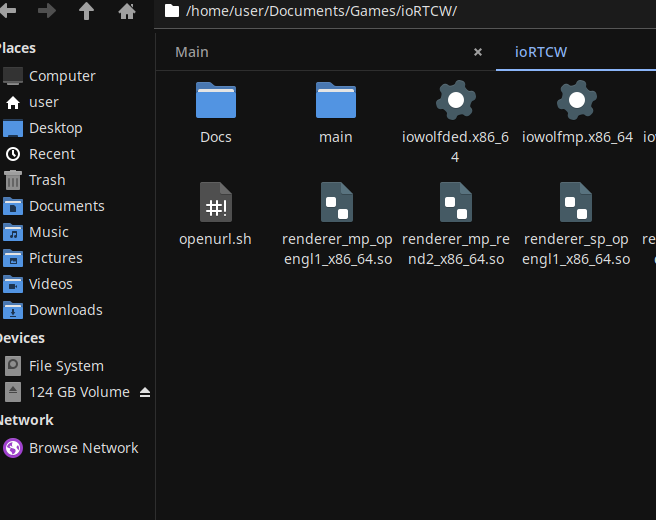Eject the 124 GB Volume
The image size is (656, 520).
pos(145,392)
